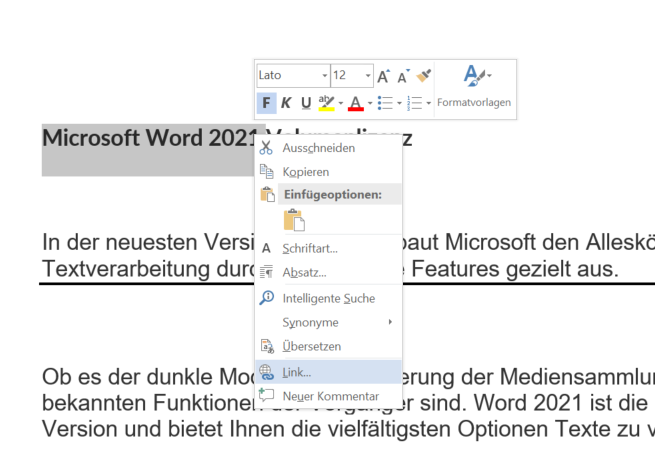
Task: Open highlight color dropdown arrow
Action: tap(341, 103)
